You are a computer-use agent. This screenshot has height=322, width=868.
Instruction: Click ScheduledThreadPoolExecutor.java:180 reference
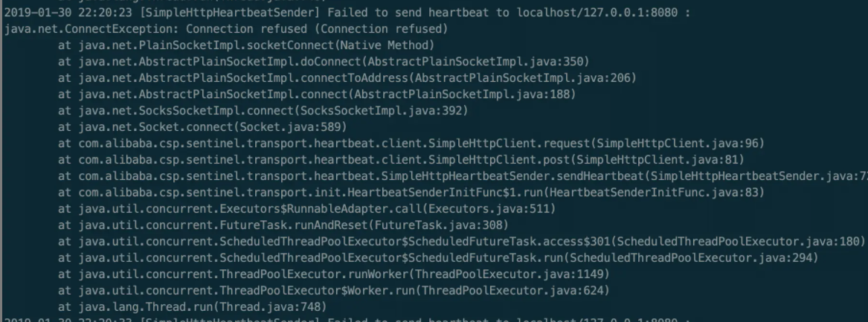tap(737, 242)
